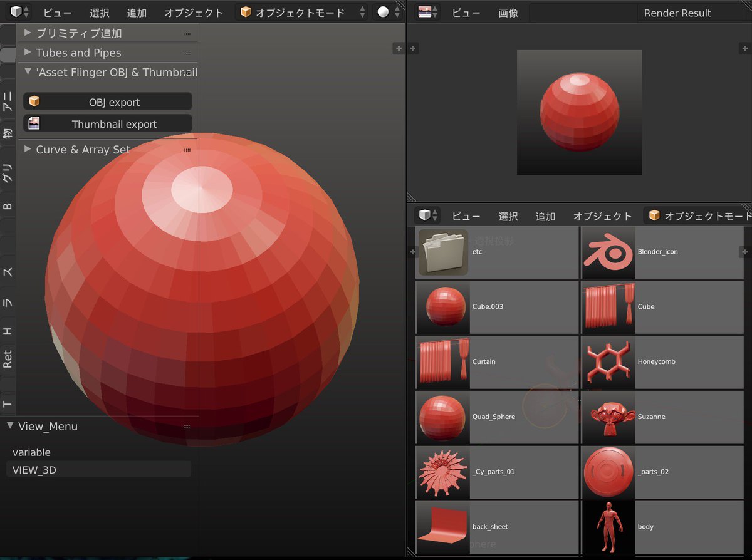This screenshot has height=560, width=752.
Task: Select the Blender_icon asset thumbnail
Action: [x=608, y=252]
